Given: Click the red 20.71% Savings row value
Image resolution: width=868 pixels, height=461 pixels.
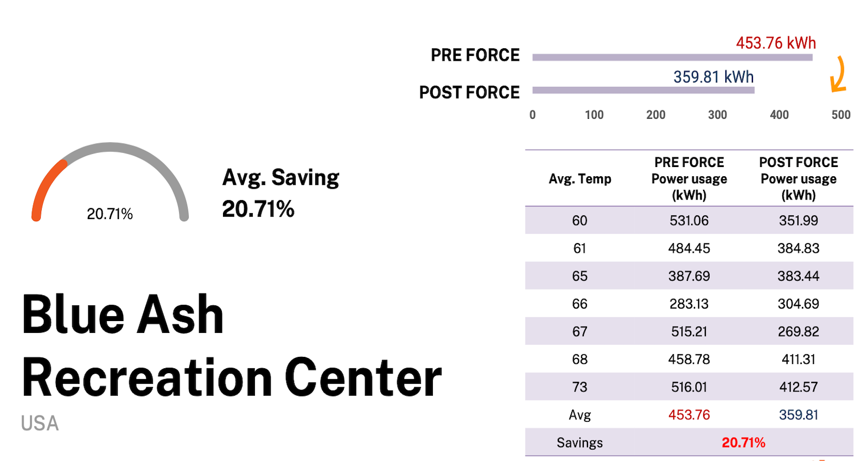Looking at the screenshot, I should (743, 443).
